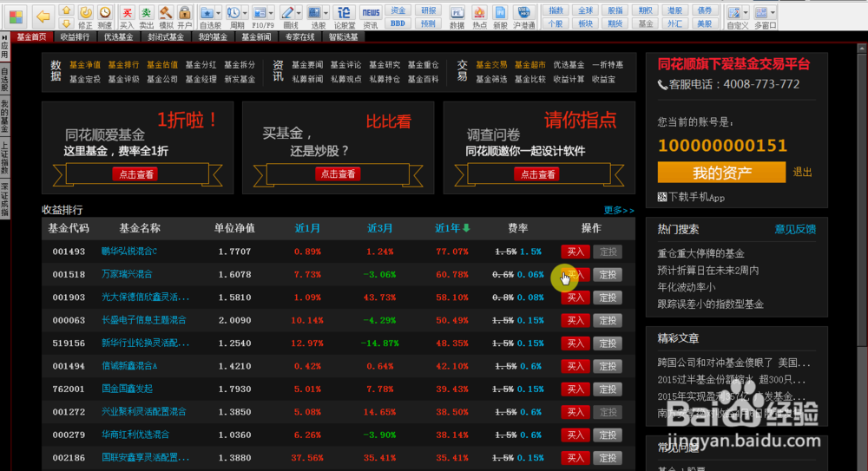
Task: Switch to the 基金新闻 tab
Action: coord(256,37)
